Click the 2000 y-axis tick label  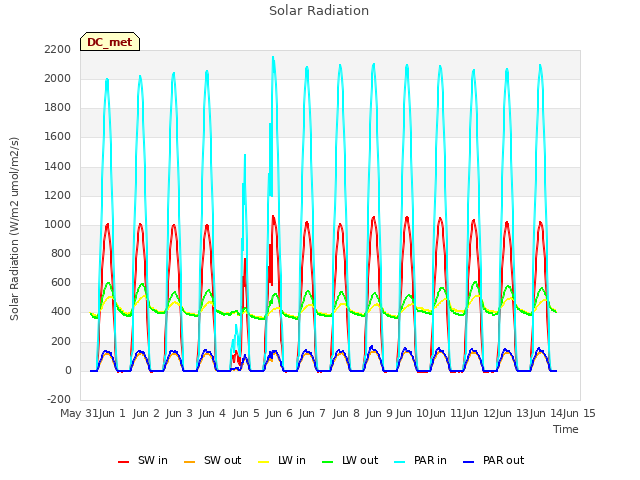pyautogui.click(x=58, y=78)
